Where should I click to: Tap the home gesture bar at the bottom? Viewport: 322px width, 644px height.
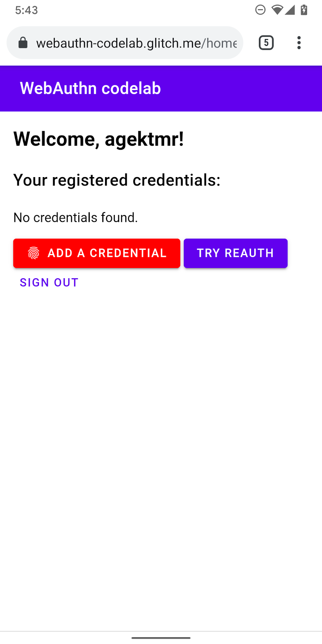tap(161, 638)
